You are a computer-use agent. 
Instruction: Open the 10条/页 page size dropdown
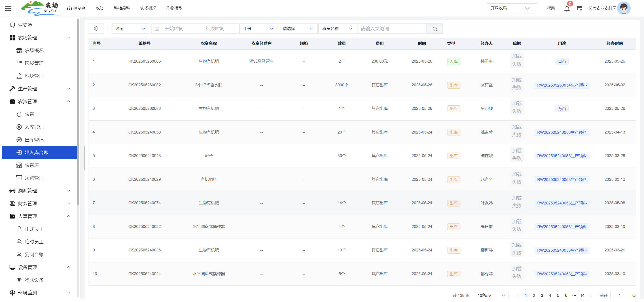pos(491,295)
